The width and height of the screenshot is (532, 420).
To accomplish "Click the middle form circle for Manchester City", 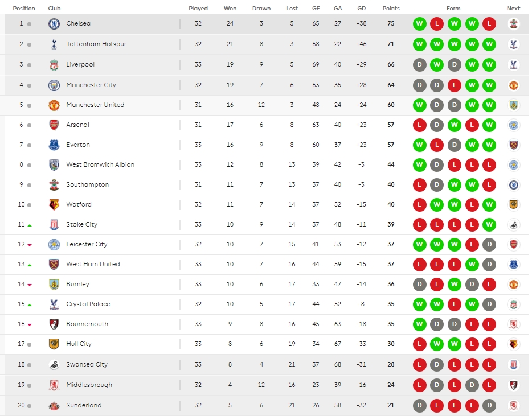I will pyautogui.click(x=455, y=85).
